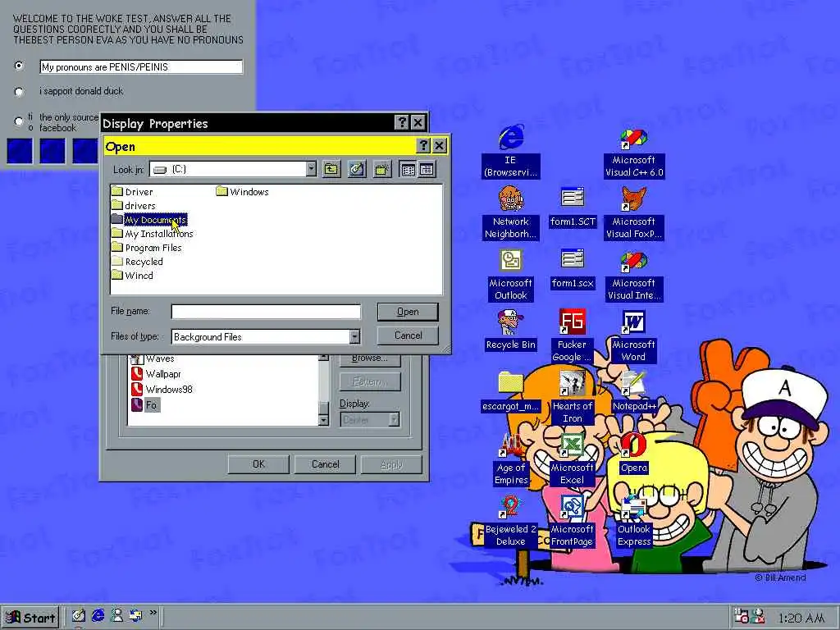
Task: Click into the File name field
Action: pyautogui.click(x=266, y=311)
